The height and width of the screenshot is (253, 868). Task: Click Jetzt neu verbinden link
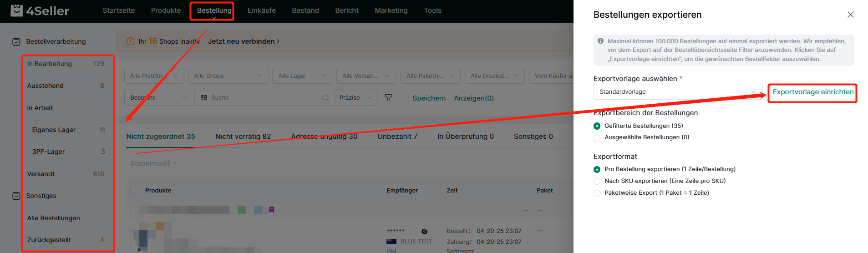point(244,41)
